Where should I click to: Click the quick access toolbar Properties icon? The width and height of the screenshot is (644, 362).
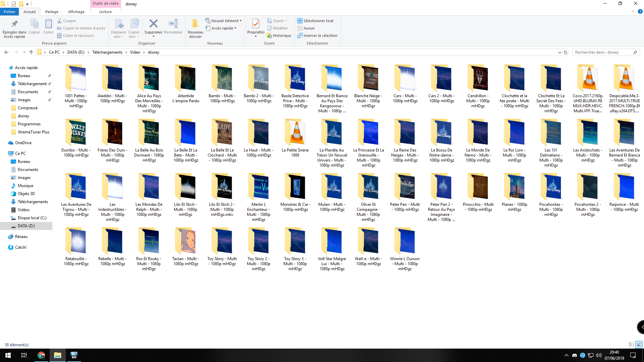tap(14, 4)
